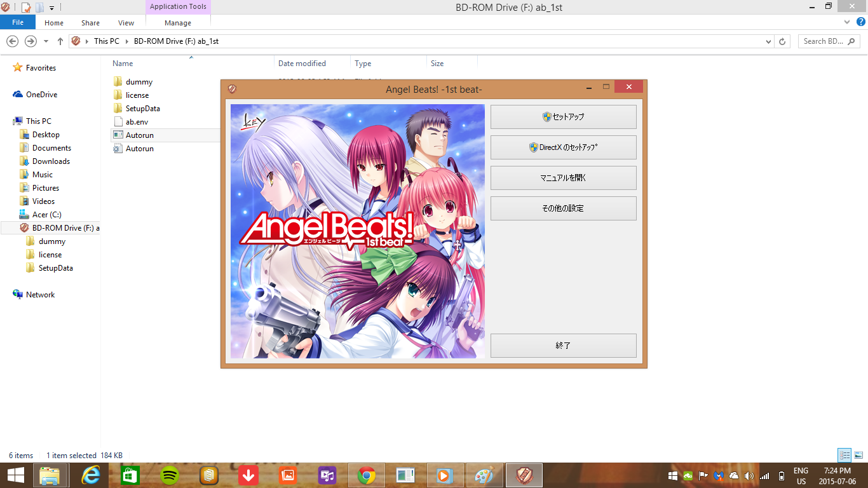Click Properties icon in Quick Access Toolbar
The image size is (868, 488).
pos(26,8)
